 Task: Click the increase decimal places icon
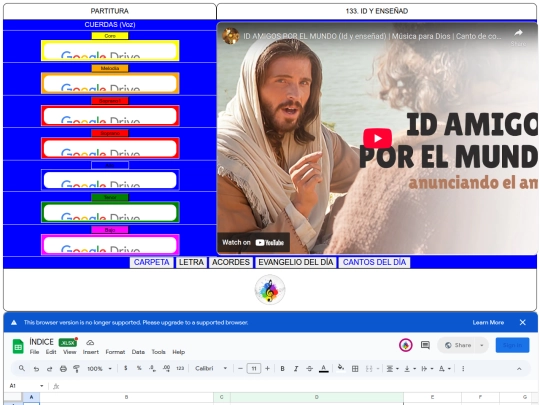[x=166, y=368]
